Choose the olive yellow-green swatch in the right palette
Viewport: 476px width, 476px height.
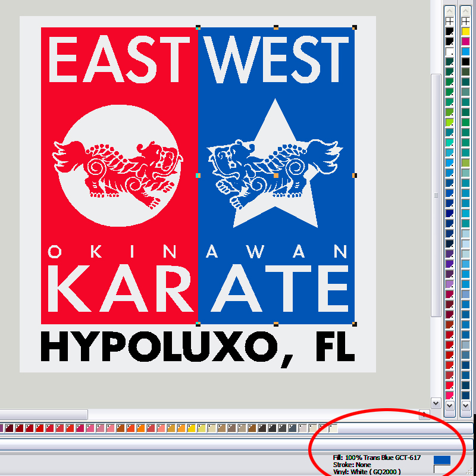pos(465,162)
